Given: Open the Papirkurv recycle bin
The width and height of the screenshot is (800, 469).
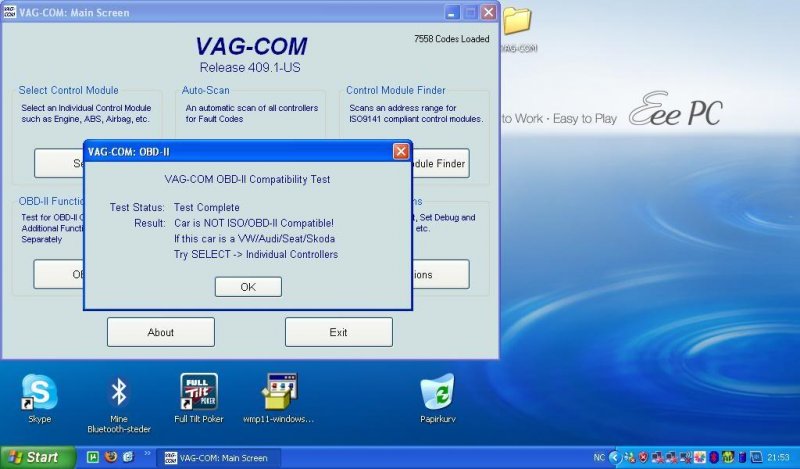Looking at the screenshot, I should click(437, 392).
